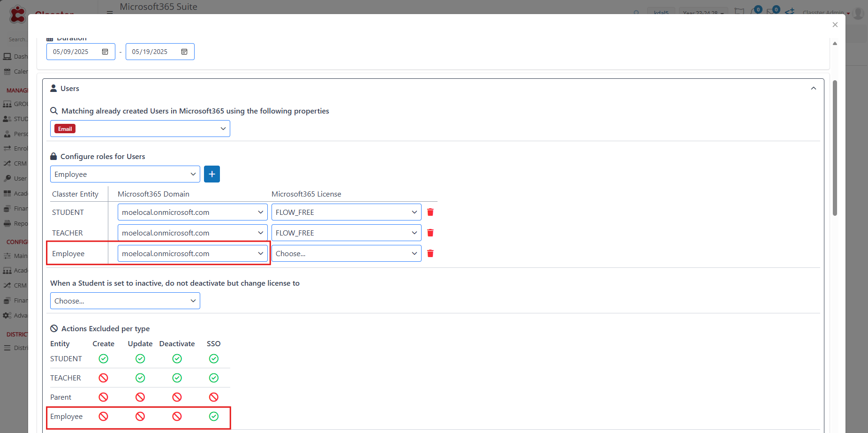Click 'Microsoft365 Domain' column header

click(153, 194)
